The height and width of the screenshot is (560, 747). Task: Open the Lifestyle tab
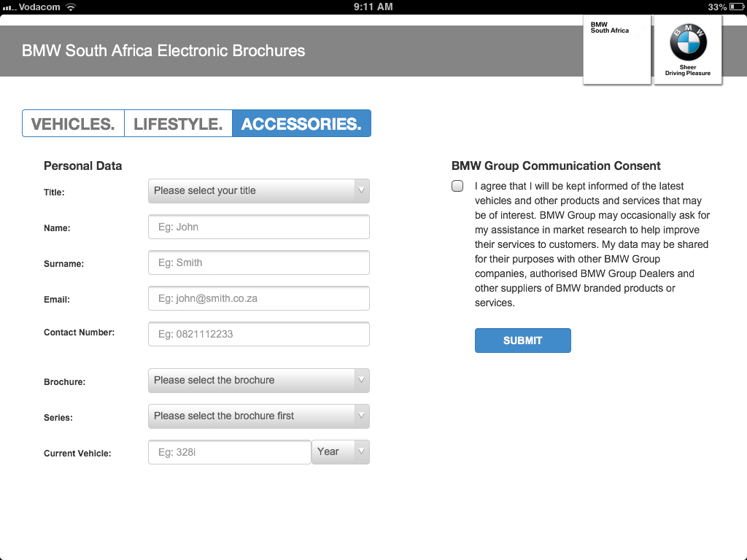178,124
